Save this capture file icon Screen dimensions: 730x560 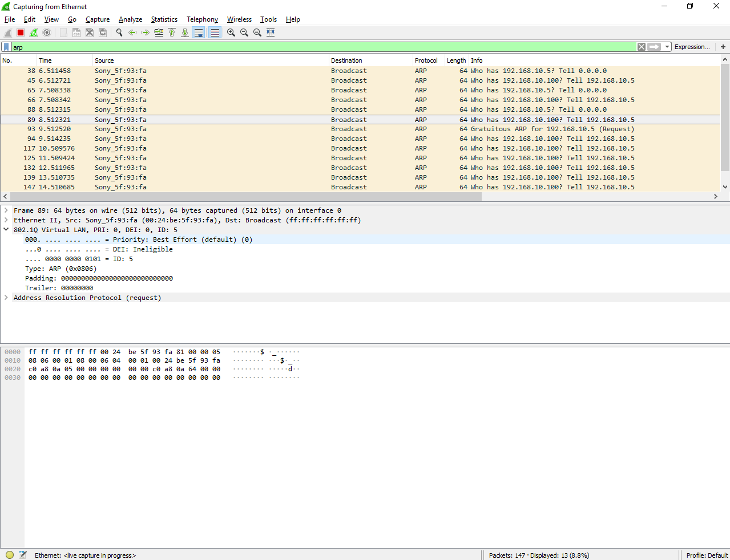click(76, 33)
